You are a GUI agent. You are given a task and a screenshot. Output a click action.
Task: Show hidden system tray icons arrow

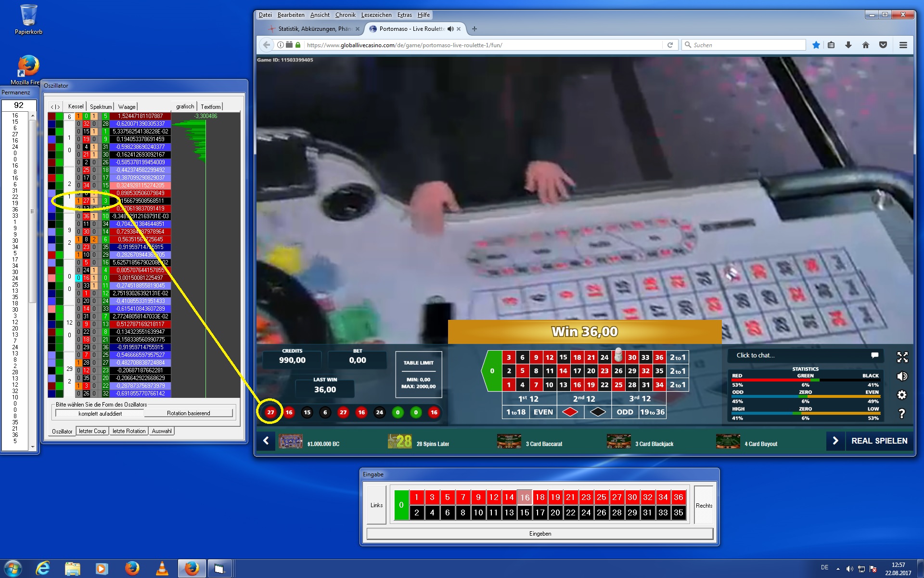click(838, 569)
